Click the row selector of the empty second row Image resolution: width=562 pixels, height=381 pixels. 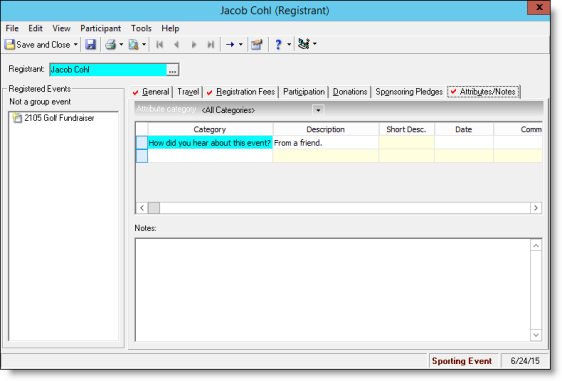[142, 156]
